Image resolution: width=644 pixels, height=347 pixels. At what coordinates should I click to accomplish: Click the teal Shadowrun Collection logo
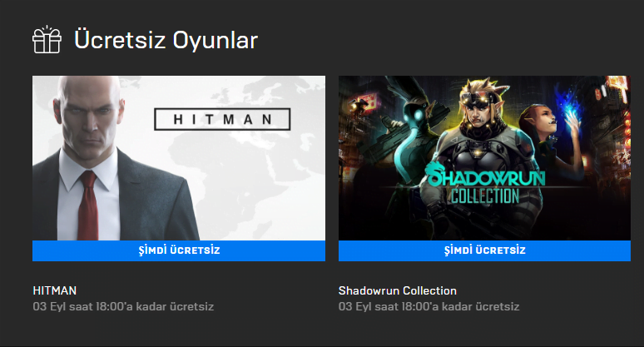(485, 183)
